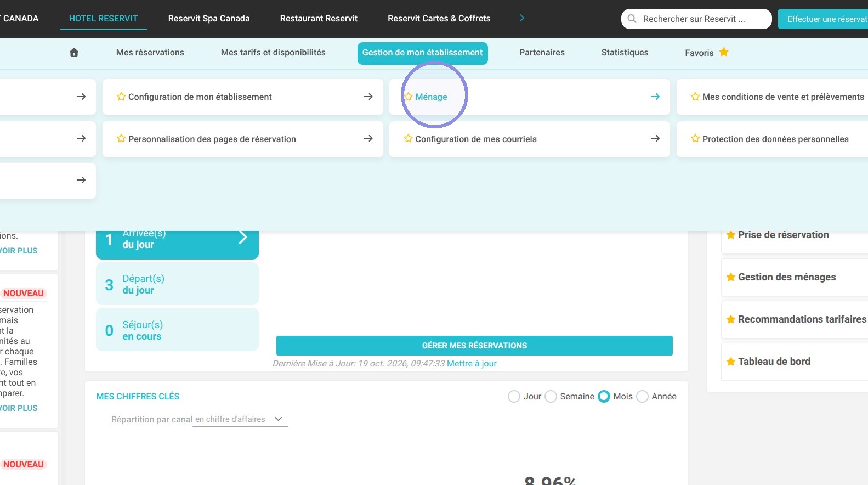Click the Favoris yellow star icon
The width and height of the screenshot is (868, 485).
tap(724, 52)
